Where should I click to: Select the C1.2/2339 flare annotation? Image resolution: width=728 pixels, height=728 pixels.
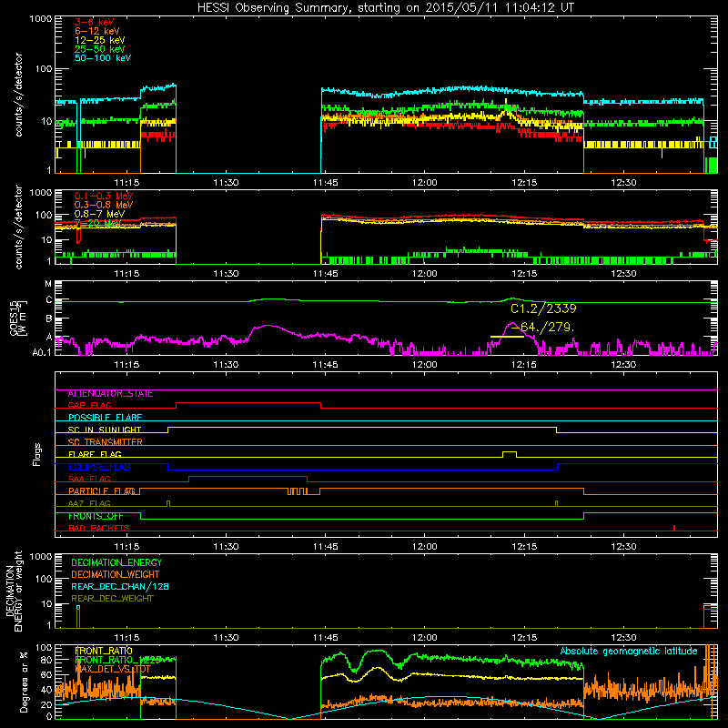(543, 308)
